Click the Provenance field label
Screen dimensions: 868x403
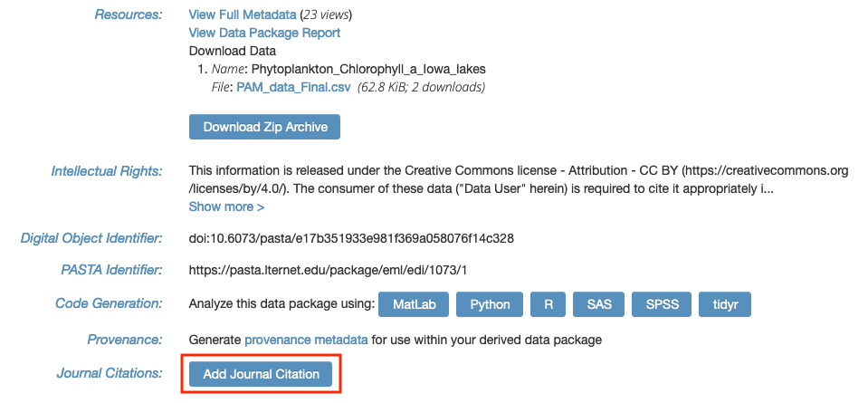click(x=125, y=340)
